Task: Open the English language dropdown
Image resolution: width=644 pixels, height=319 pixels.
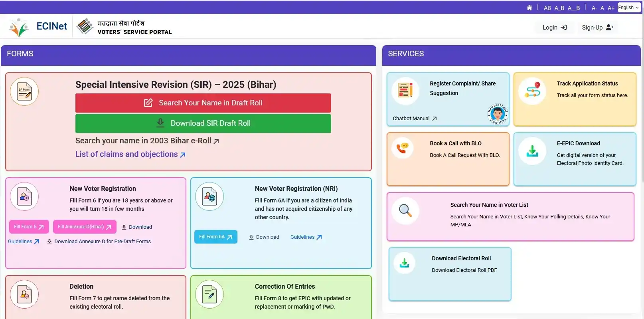Action: pos(628,8)
